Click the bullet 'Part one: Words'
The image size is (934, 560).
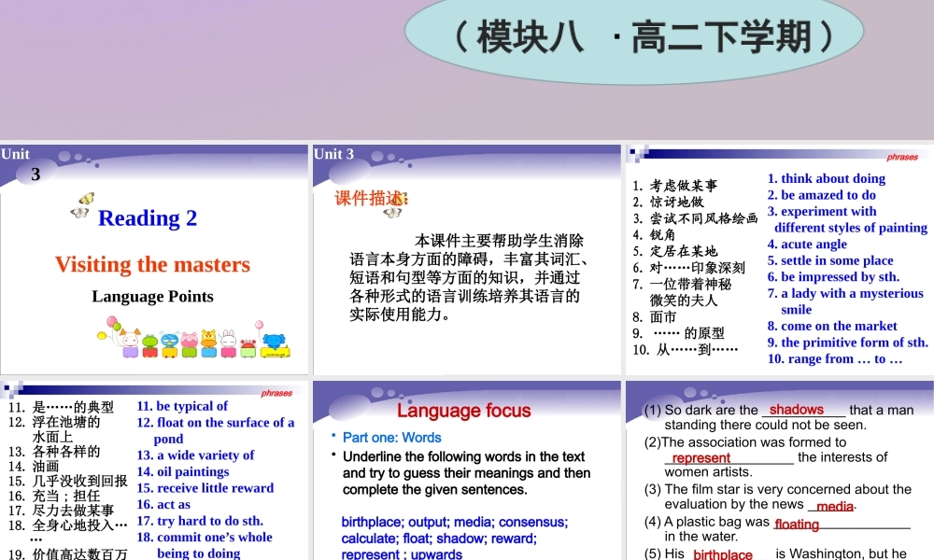[x=392, y=438]
